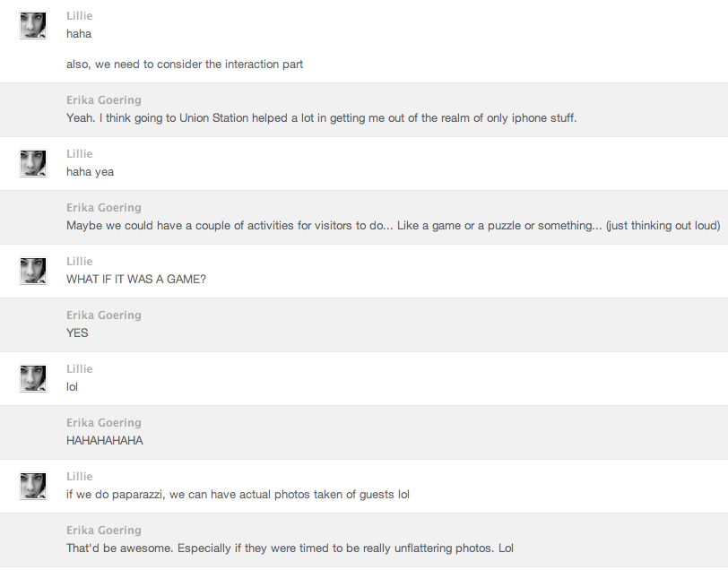Click Lillie's avatar beside the paparazzi message

point(33,486)
